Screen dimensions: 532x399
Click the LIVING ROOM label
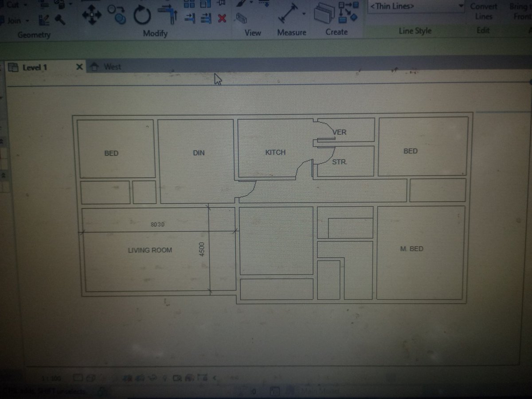point(150,250)
